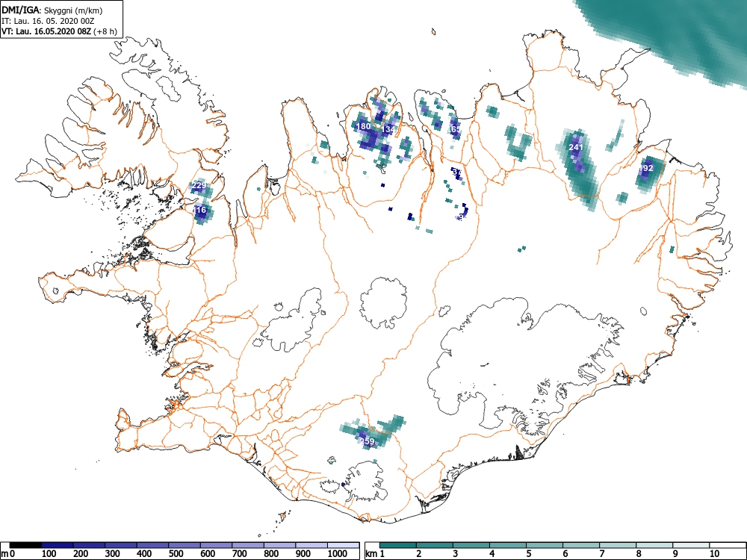Click the 8 label on the kilometres legend

click(x=639, y=554)
